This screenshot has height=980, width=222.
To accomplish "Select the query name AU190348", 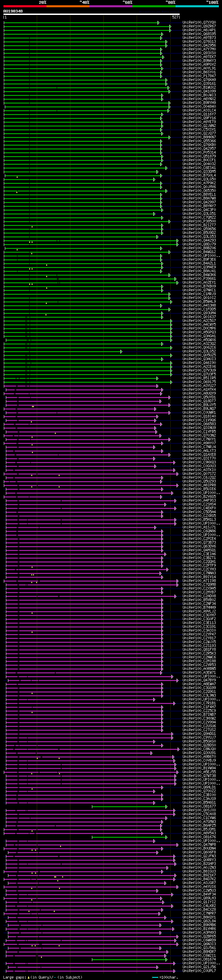I will [13, 11].
